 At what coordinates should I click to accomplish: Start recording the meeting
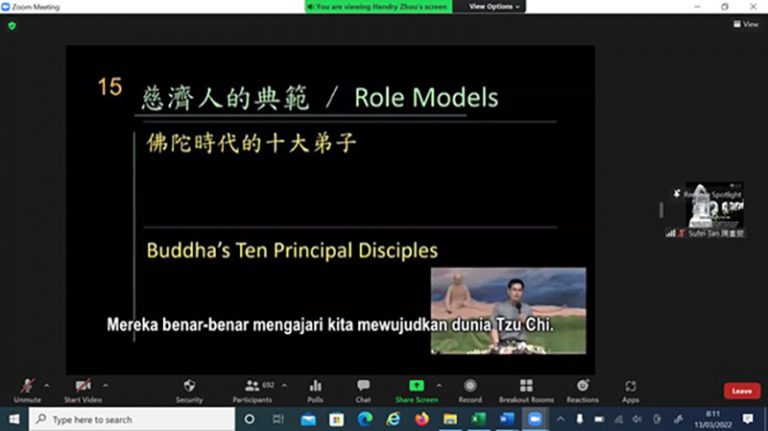tap(470, 390)
